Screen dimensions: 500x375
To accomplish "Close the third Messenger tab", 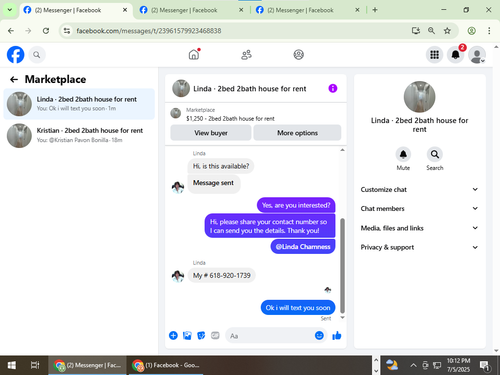I will tap(357, 10).
